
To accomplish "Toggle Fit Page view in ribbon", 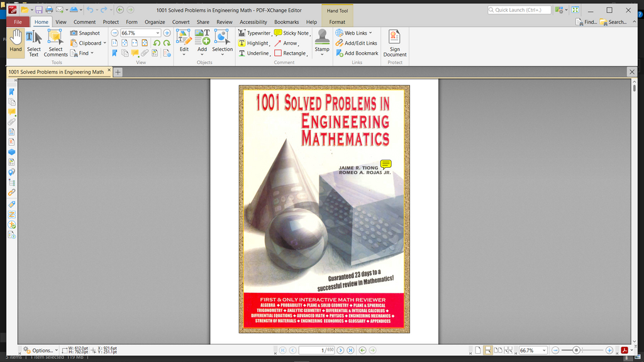I will click(125, 43).
